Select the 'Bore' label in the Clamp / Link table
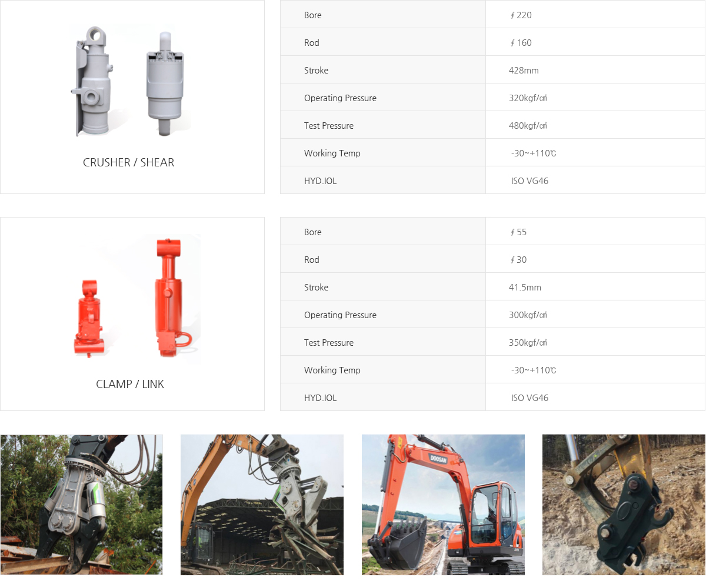This screenshot has width=706, height=588. point(313,232)
